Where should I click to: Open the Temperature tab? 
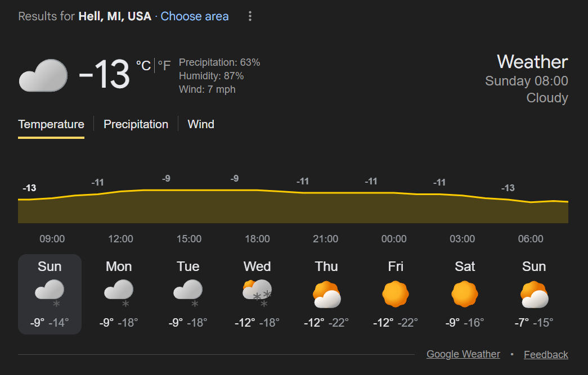click(x=51, y=124)
